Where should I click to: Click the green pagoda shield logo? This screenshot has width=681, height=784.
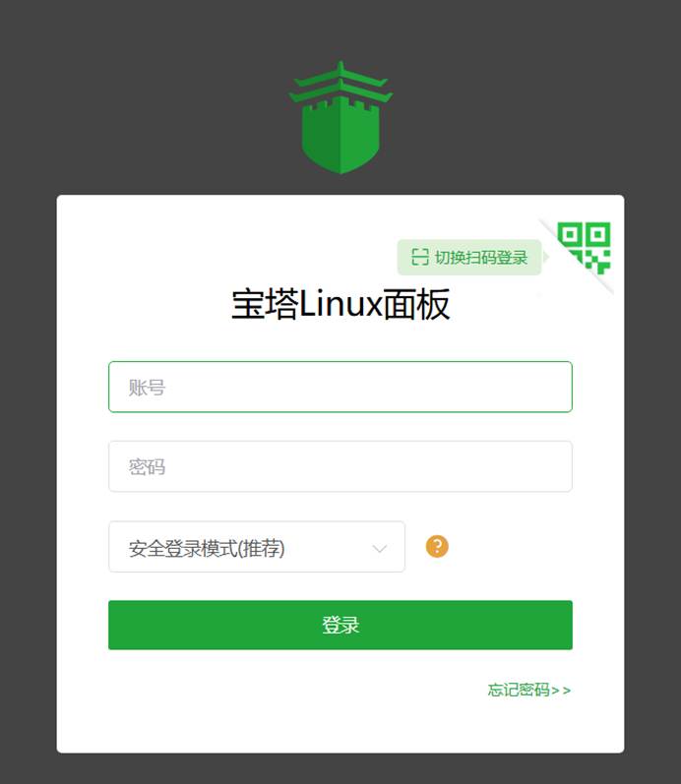[340, 117]
